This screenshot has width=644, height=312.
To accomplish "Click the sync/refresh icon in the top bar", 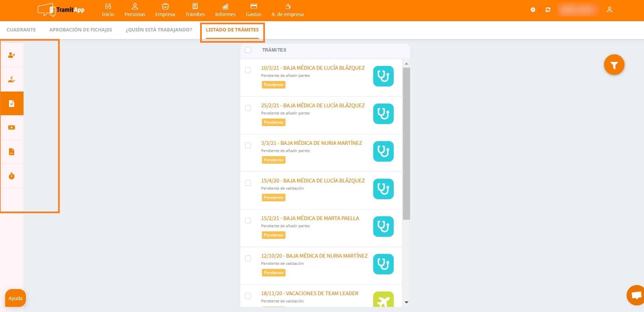I will pos(548,10).
